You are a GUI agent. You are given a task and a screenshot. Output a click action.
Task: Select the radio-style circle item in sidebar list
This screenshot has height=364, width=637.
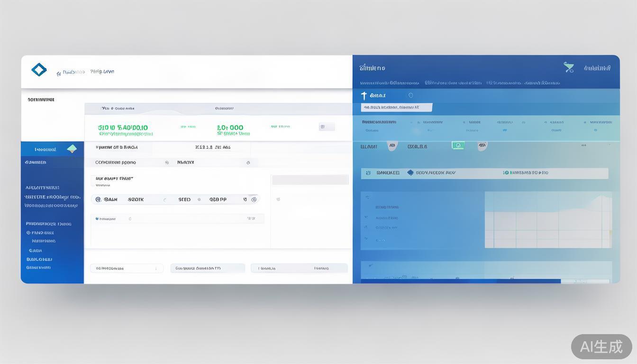[28, 233]
